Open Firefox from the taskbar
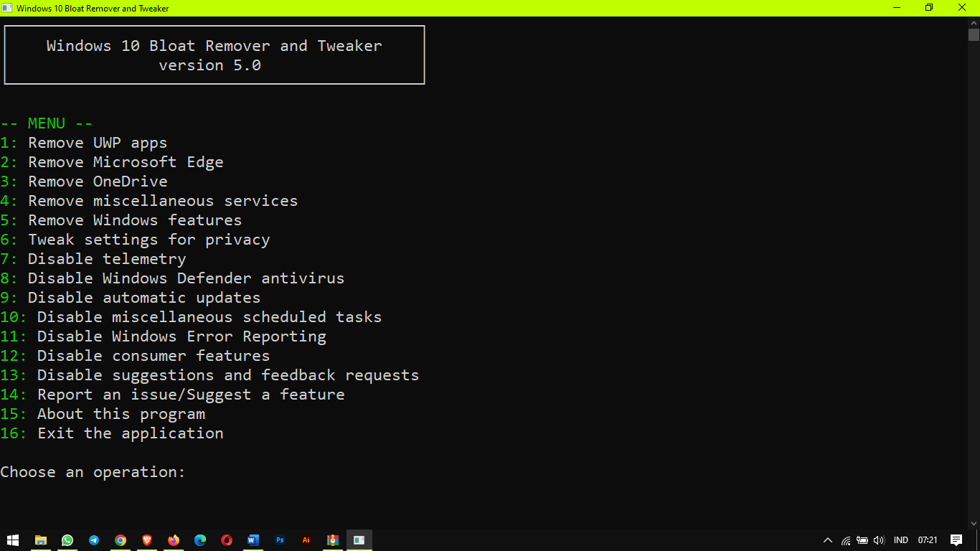The image size is (980, 551). [174, 540]
